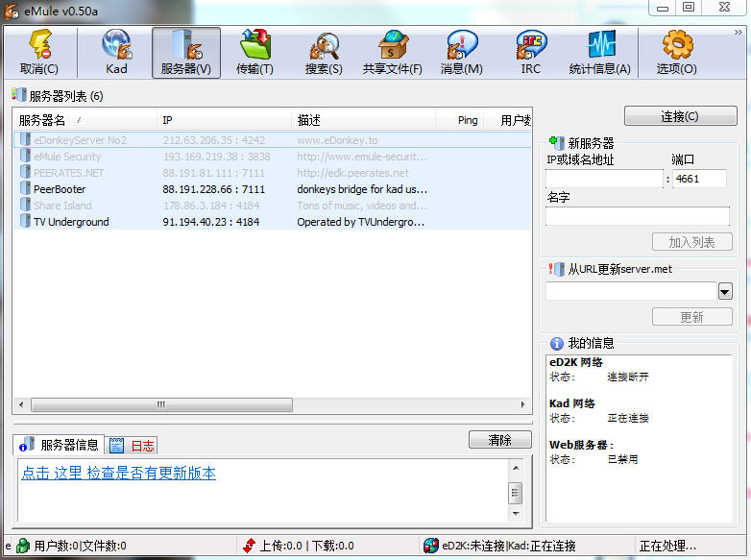The width and height of the screenshot is (751, 560).
Task: Click server list scroll right arrow
Action: (x=523, y=404)
